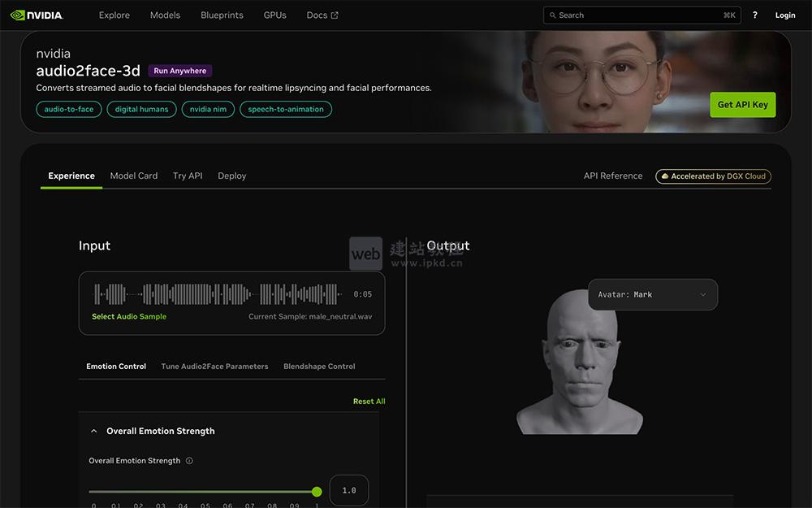Click the magnifying glass search icon
812x508 pixels.
552,15
